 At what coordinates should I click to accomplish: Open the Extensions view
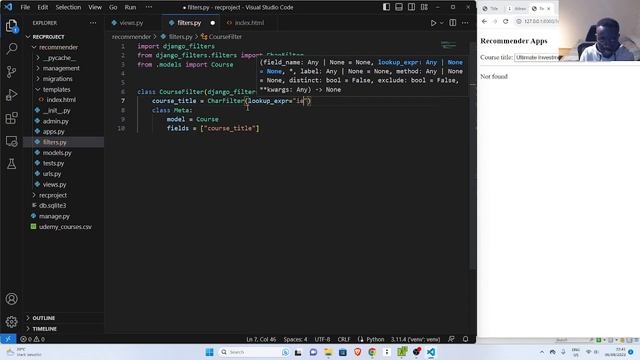[11, 118]
